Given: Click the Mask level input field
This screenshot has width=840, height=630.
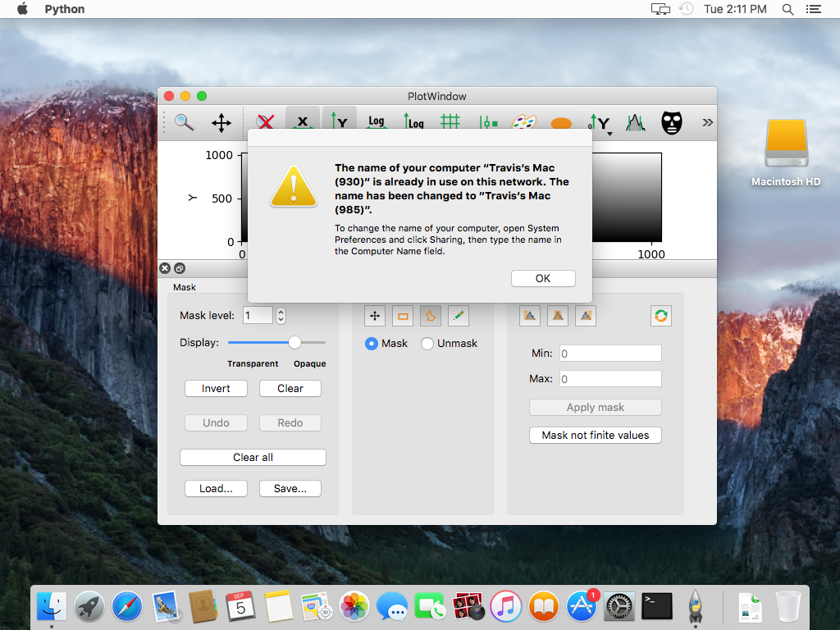Looking at the screenshot, I should point(258,316).
